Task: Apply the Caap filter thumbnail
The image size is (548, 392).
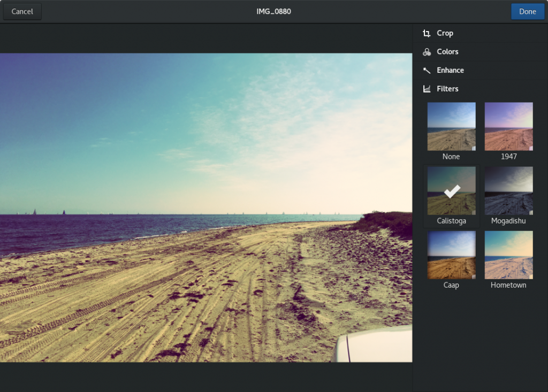Action: click(x=451, y=255)
